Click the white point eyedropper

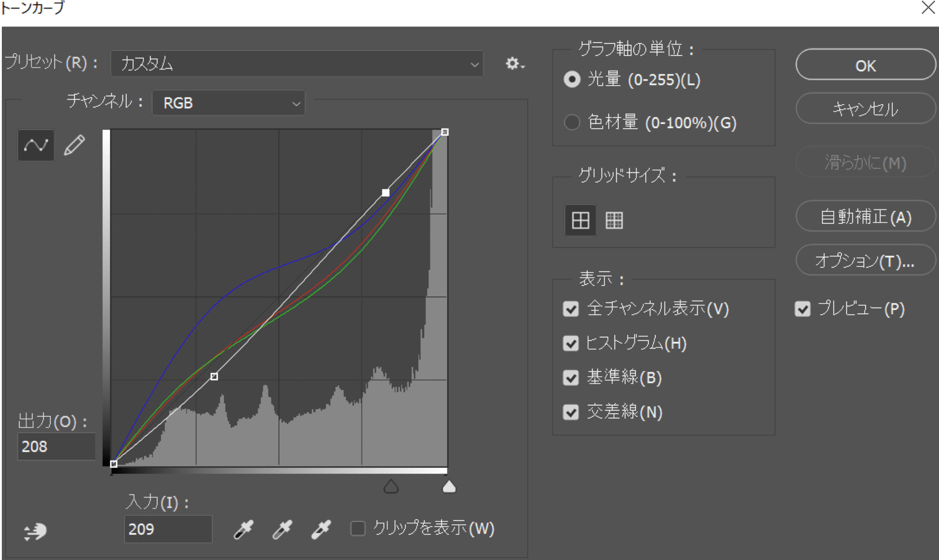coord(321,529)
